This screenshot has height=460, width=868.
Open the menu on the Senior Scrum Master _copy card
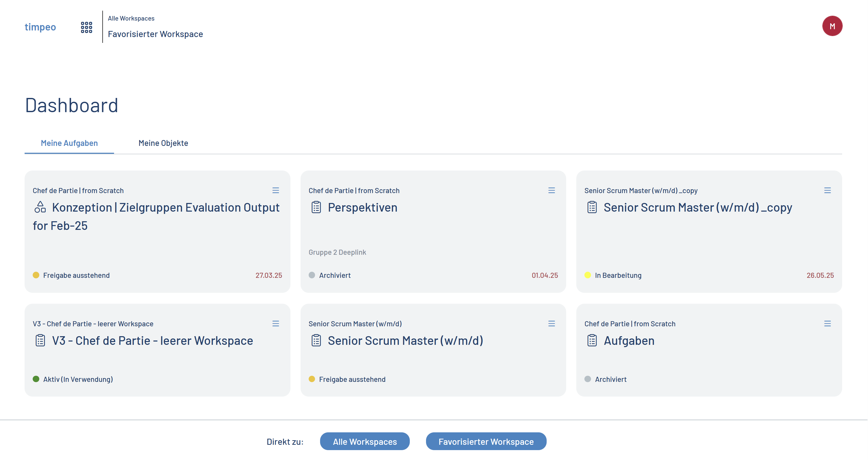pyautogui.click(x=827, y=191)
